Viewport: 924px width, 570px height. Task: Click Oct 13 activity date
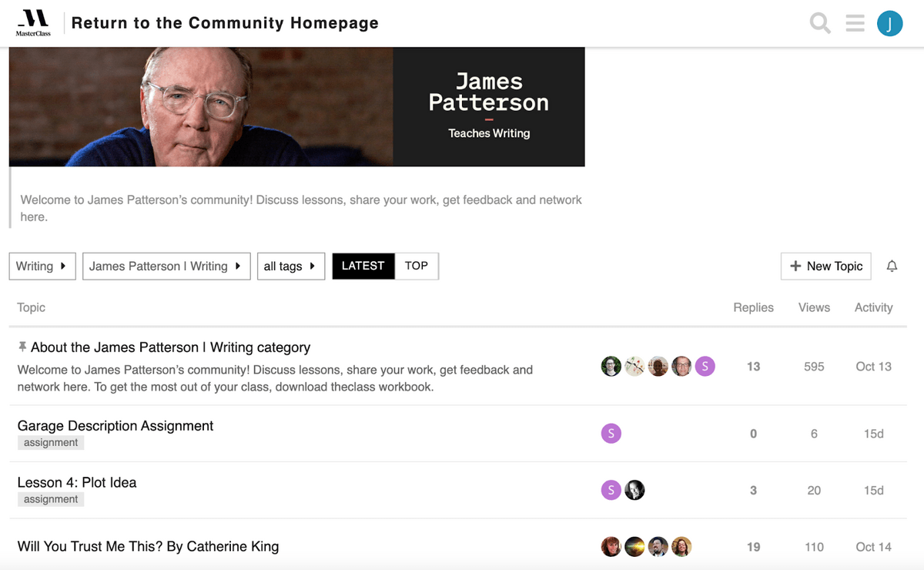[x=873, y=367]
